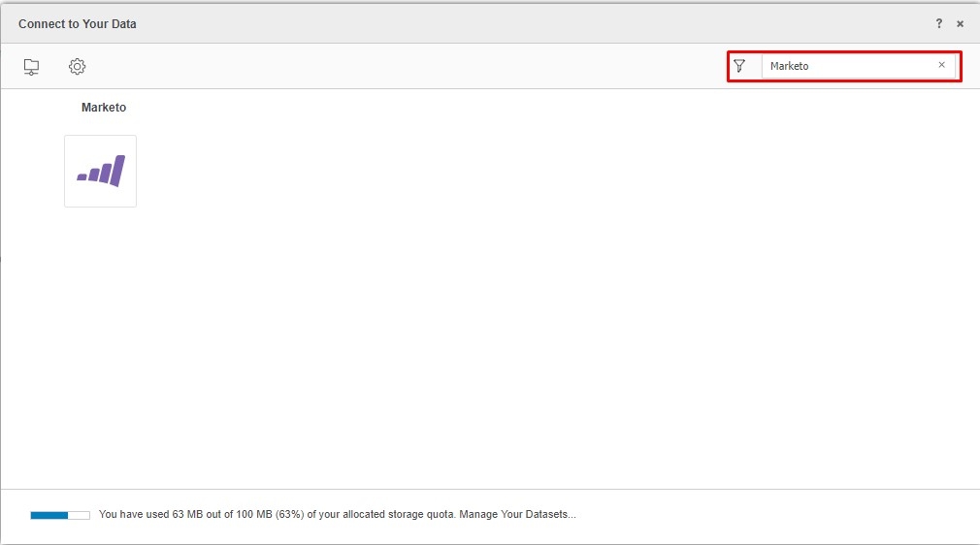Viewport: 980px width, 545px height.
Task: Click the Manage Your Datasets link
Action: (x=517, y=514)
